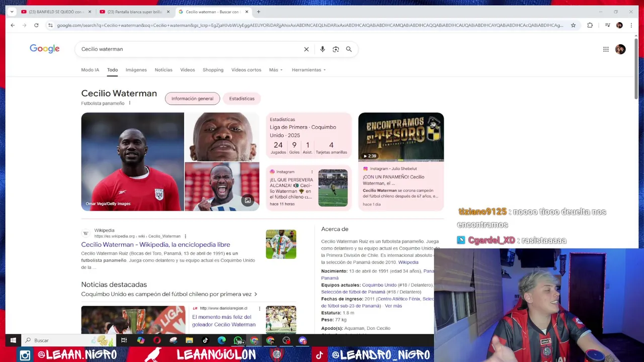Open more options beside Futbolista panameño

point(129,103)
